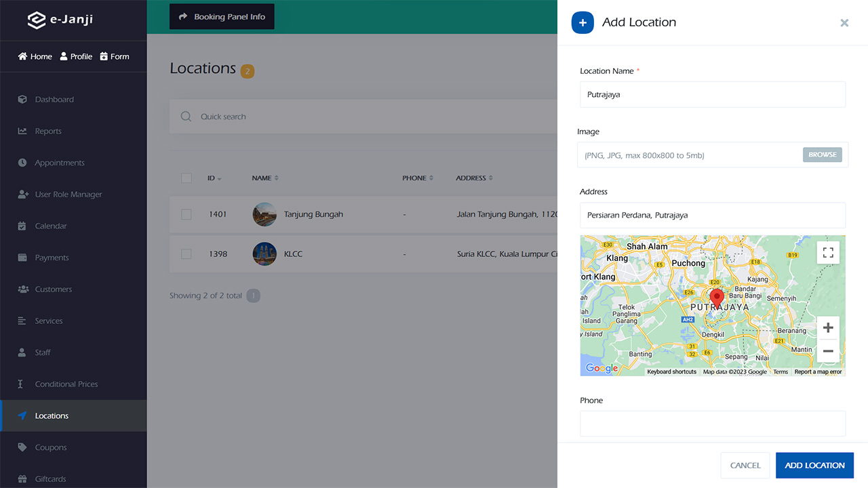Toggle the select-all checkbox in table header
Image resolution: width=868 pixels, height=488 pixels.
[186, 178]
